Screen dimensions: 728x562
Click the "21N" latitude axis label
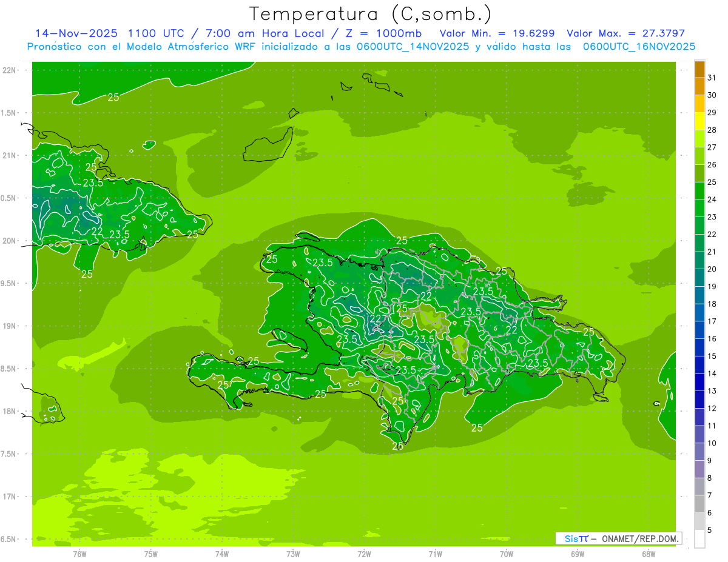10,155
